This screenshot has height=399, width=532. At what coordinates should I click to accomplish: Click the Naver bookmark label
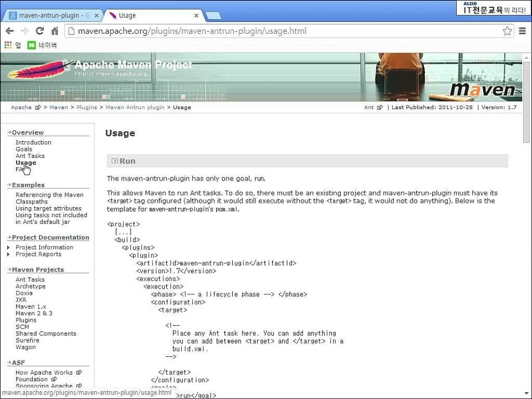point(48,45)
